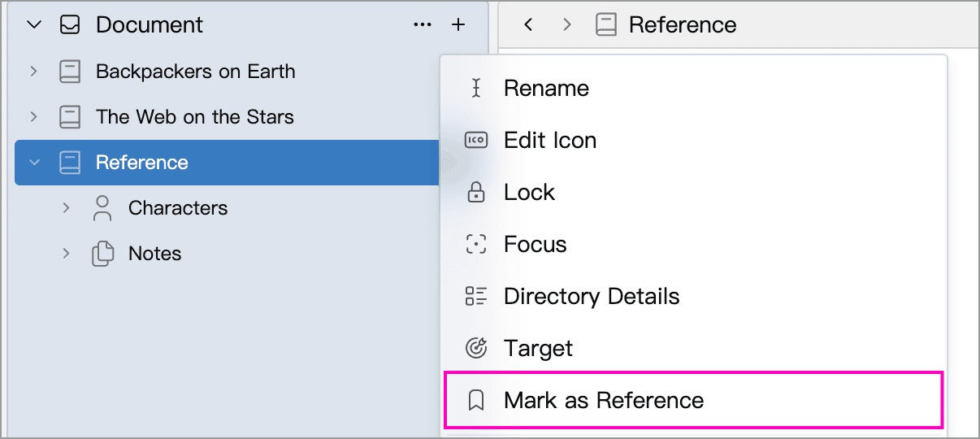This screenshot has height=439, width=980.
Task: Click the Reference title in header
Action: coord(683,25)
